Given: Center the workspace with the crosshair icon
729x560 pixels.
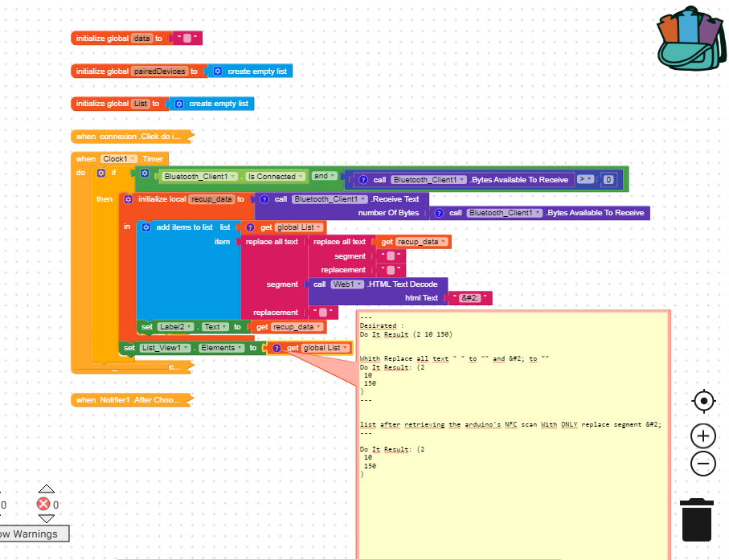Looking at the screenshot, I should pyautogui.click(x=703, y=401).
